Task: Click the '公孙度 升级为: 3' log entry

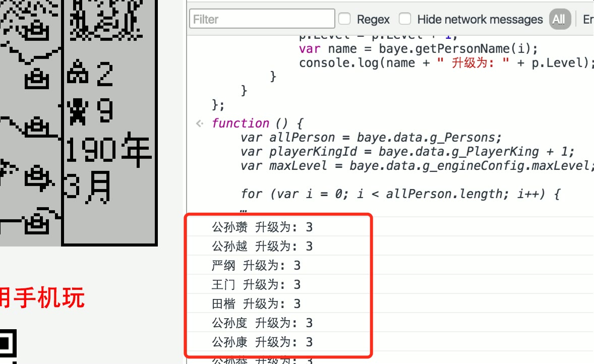Action: point(262,323)
